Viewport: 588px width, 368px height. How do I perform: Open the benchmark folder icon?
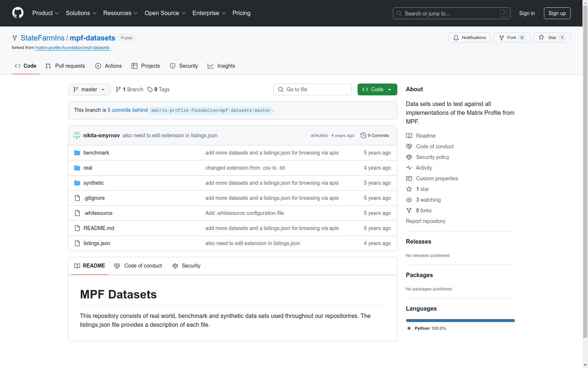77,153
